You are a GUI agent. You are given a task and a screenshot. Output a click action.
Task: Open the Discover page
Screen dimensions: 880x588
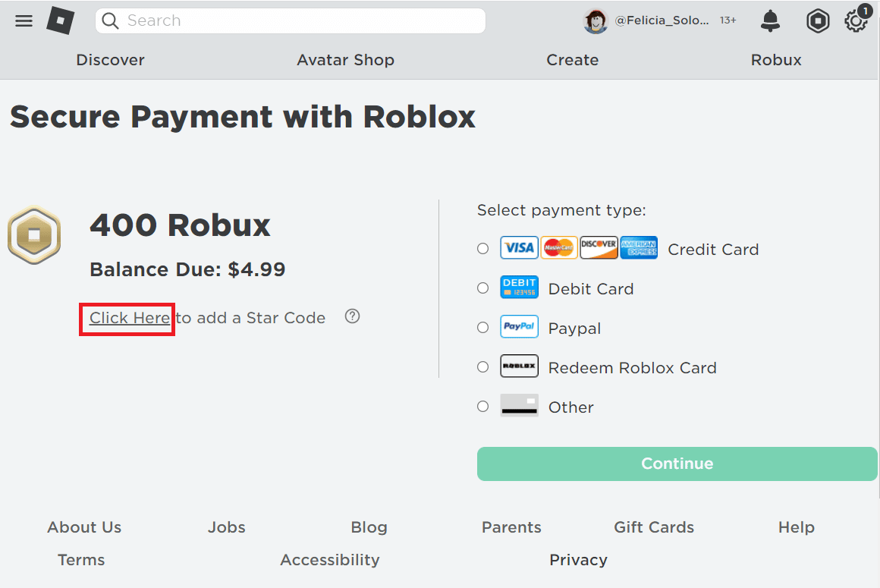tap(110, 60)
